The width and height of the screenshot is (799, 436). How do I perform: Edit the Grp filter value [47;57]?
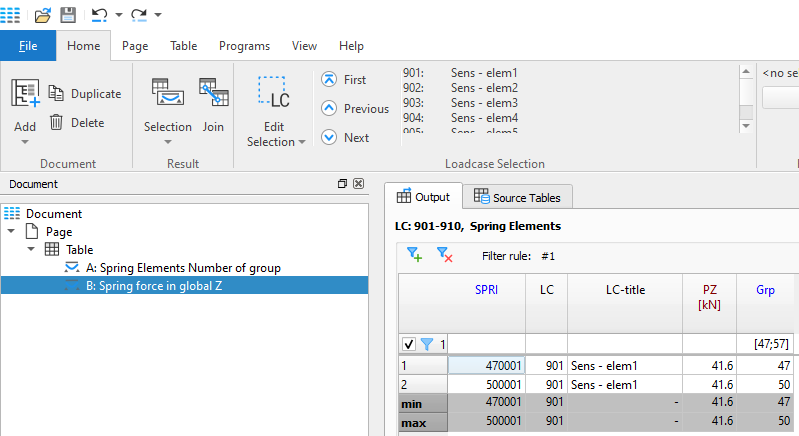(765, 344)
